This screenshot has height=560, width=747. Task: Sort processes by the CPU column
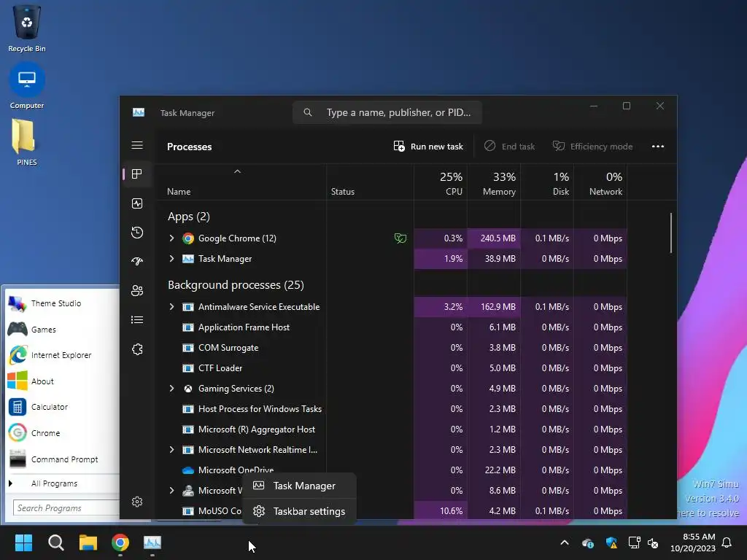coord(441,183)
